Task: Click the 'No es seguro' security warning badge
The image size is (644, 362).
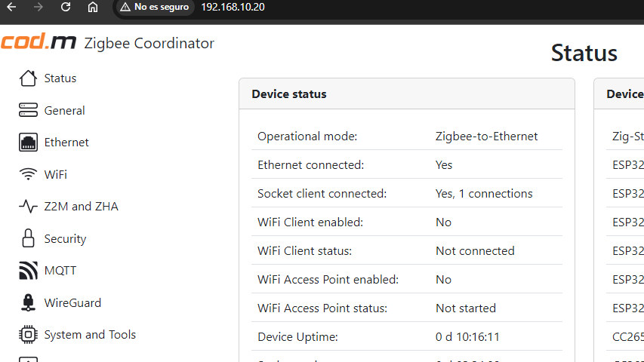Action: click(x=155, y=7)
